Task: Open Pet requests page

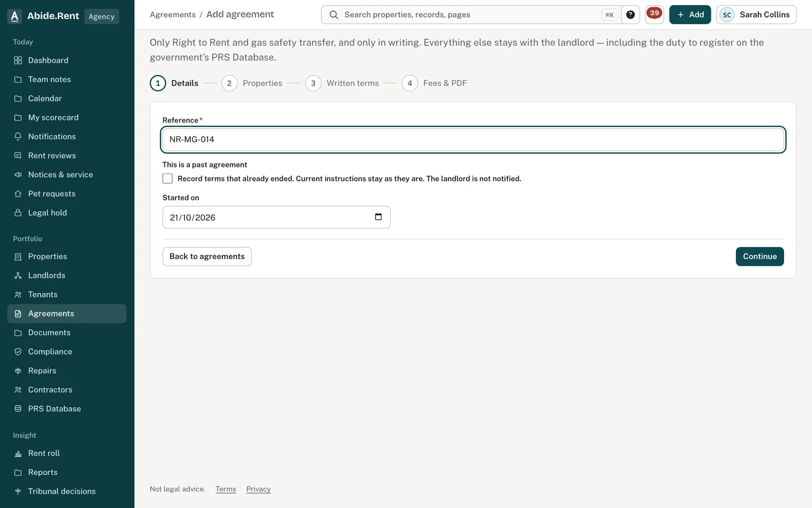Action: coord(66,194)
